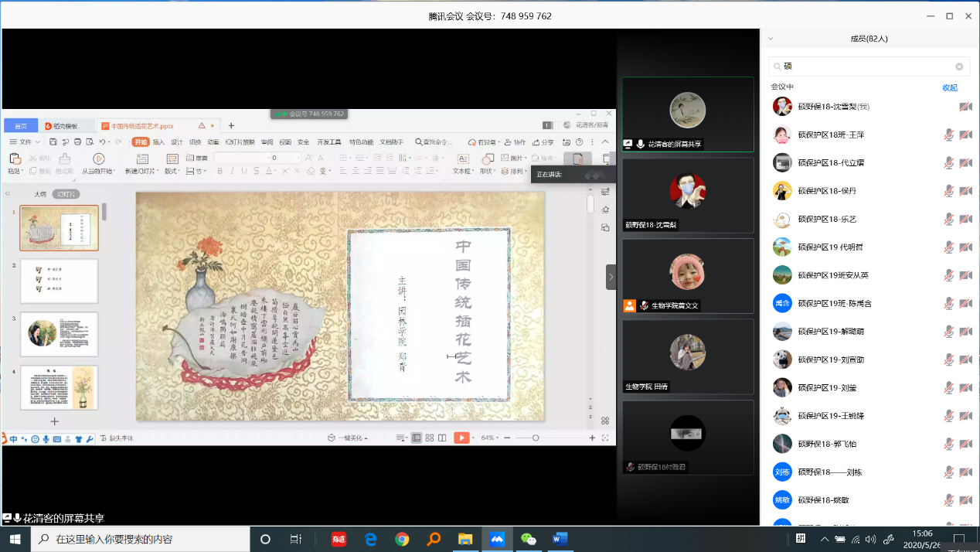
Task: Open Tencent Meeting from the Windows taskbar
Action: coord(497,539)
